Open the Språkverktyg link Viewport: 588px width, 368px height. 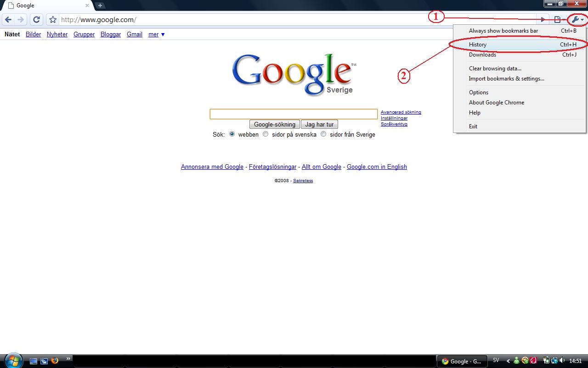[394, 124]
